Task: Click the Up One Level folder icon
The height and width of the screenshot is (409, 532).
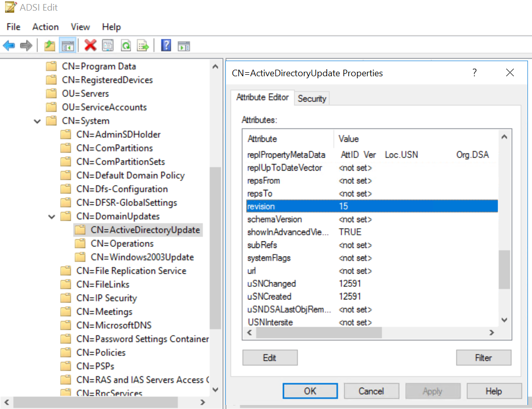Action: pos(49,46)
